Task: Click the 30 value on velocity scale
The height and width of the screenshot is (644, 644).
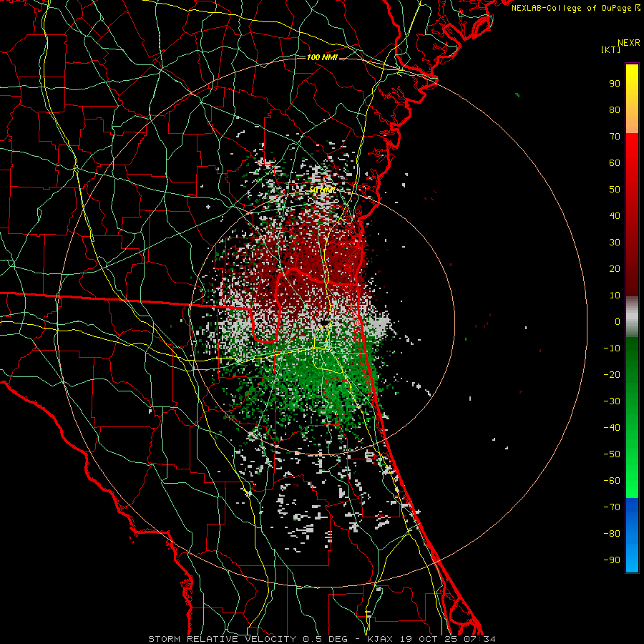Action: click(x=615, y=243)
